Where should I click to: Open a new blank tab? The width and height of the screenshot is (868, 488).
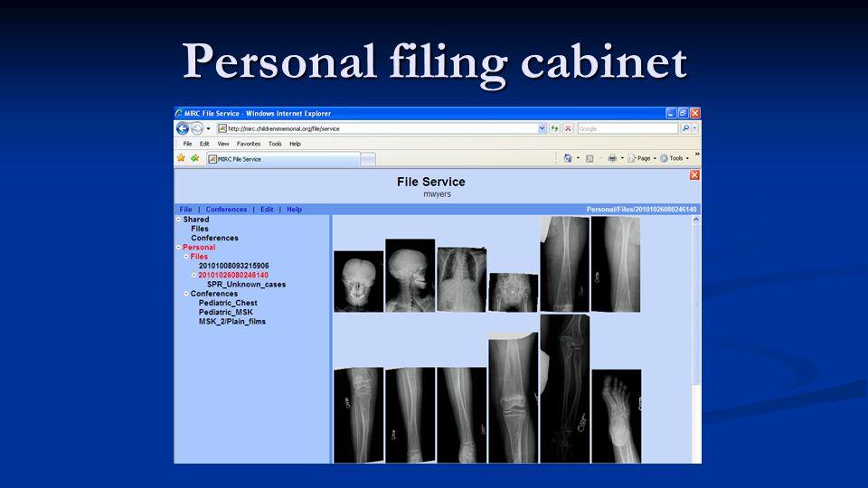click(x=368, y=159)
